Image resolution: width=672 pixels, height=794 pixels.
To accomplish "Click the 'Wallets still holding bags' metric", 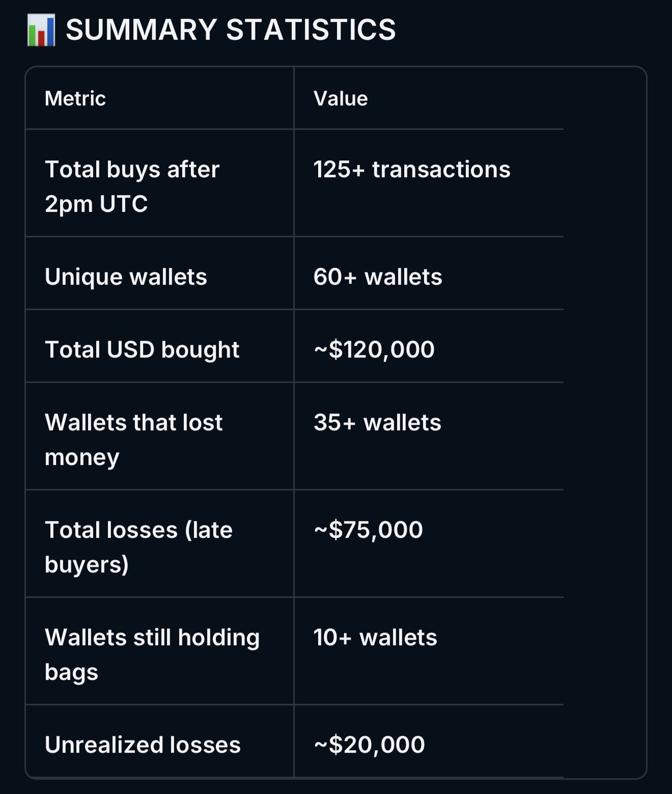I will pyautogui.click(x=152, y=654).
